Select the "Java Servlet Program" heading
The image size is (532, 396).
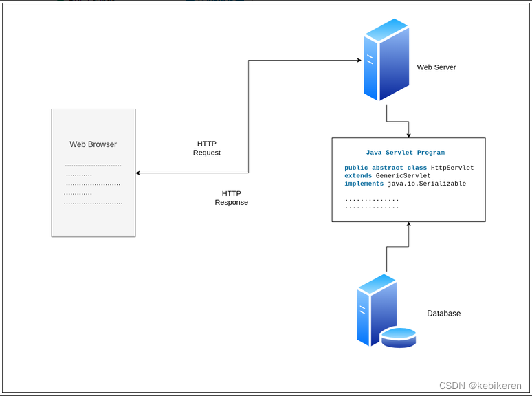pos(405,153)
